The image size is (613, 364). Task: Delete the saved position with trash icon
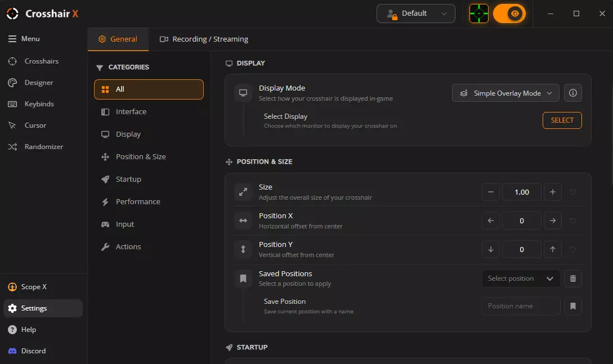(573, 278)
